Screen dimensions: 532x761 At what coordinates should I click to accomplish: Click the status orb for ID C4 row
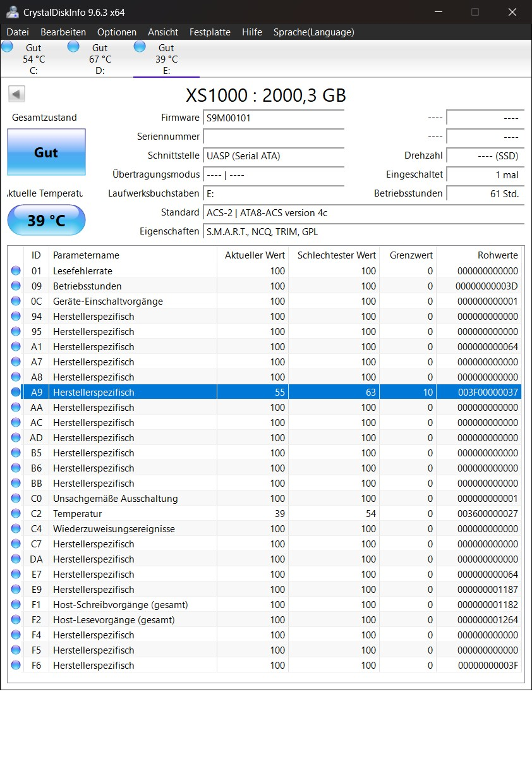16,529
